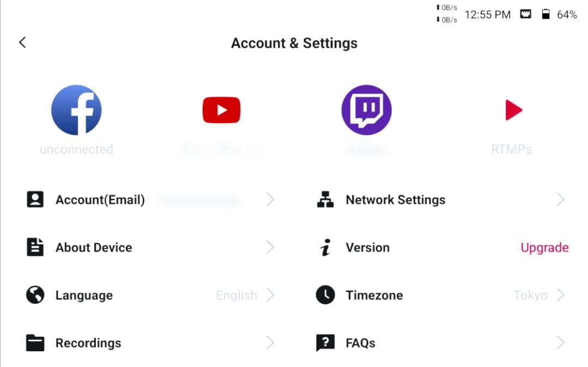Tap the Language globe icon

[35, 295]
